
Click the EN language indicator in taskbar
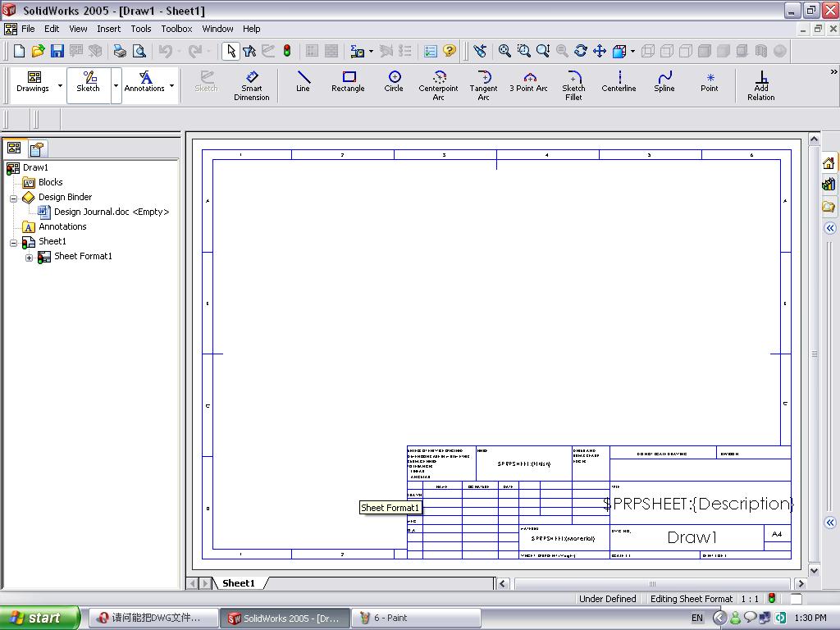coord(697,619)
